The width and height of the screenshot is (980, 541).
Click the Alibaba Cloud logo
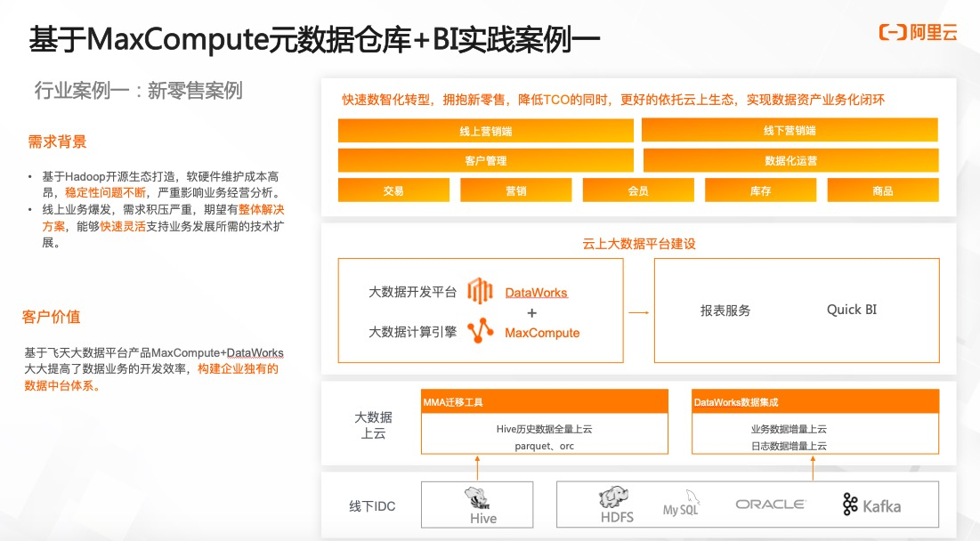918,32
